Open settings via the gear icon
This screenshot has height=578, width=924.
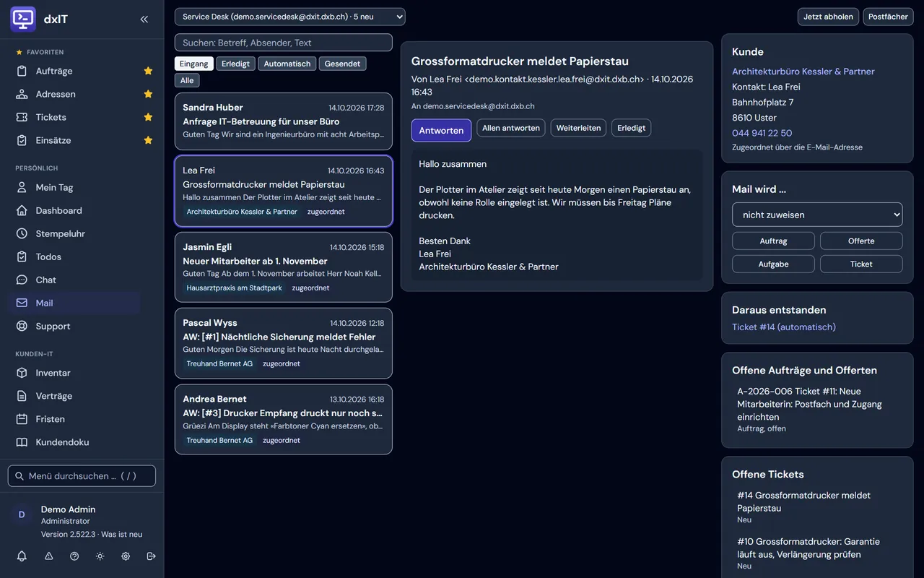(126, 556)
